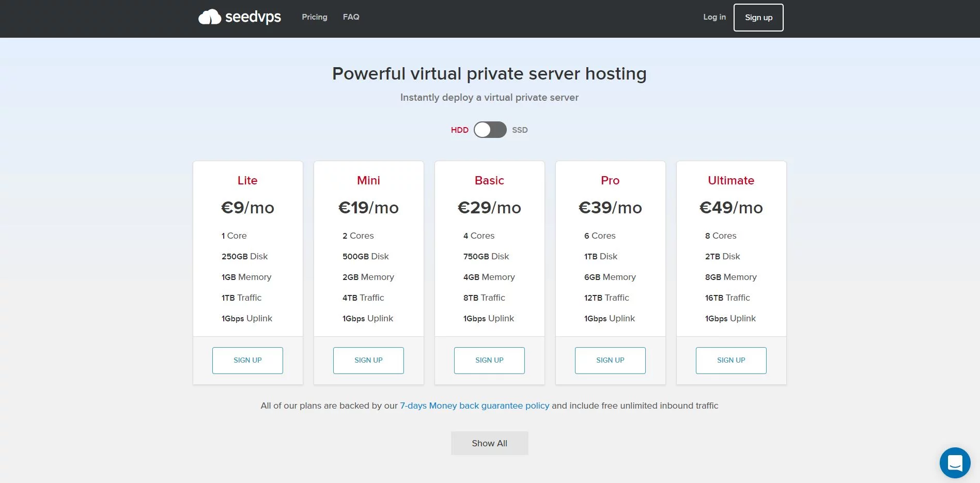Viewport: 980px width, 483px height.
Task: Click the 8GB Memory text
Action: point(730,277)
